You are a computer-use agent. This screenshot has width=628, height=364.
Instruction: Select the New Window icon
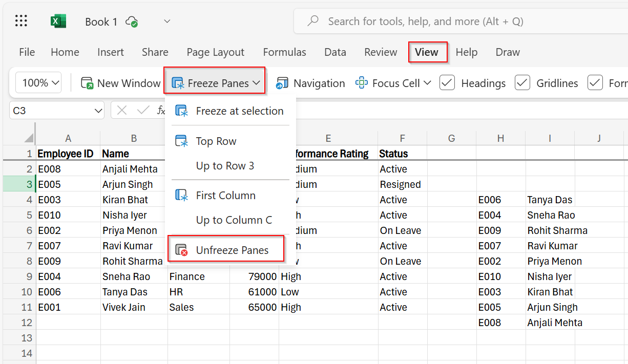[x=87, y=83]
